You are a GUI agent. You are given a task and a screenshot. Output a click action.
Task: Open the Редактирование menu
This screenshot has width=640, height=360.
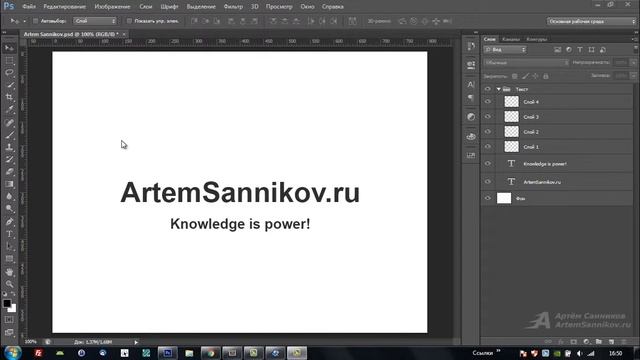point(64,7)
